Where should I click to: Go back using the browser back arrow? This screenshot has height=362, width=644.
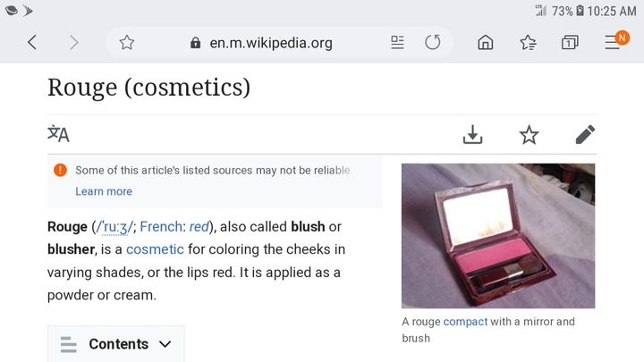tap(32, 42)
